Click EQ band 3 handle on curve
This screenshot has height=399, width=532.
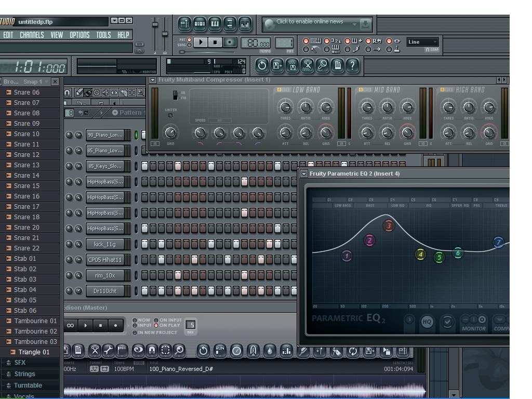389,226
